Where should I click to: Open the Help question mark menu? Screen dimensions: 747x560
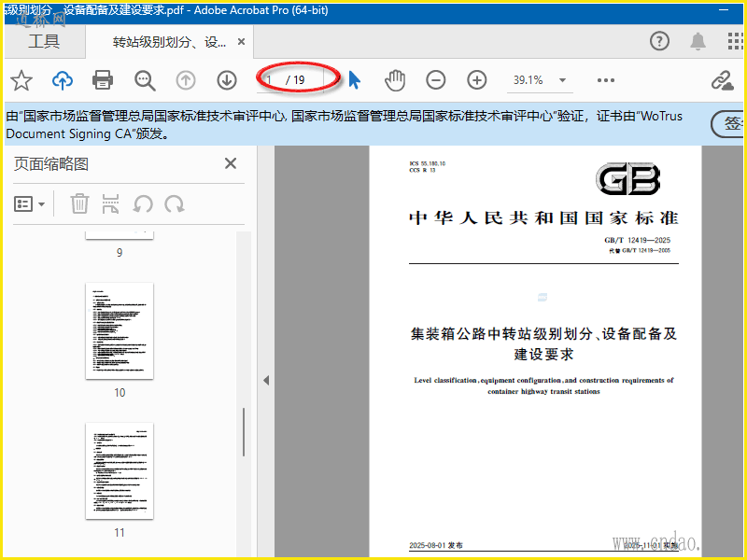tap(659, 41)
